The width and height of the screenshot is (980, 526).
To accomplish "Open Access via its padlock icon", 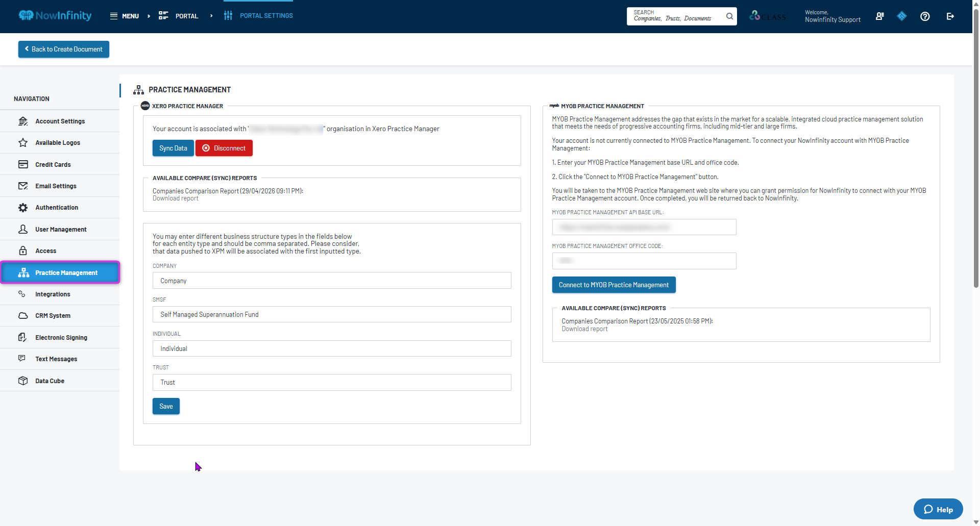I will 23,251.
